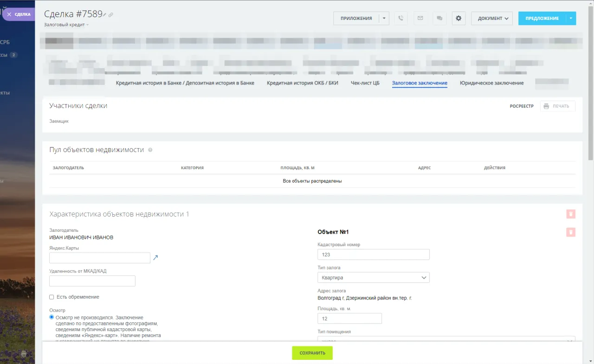
Task: Click the link icon beside deal title
Action: [x=111, y=15]
